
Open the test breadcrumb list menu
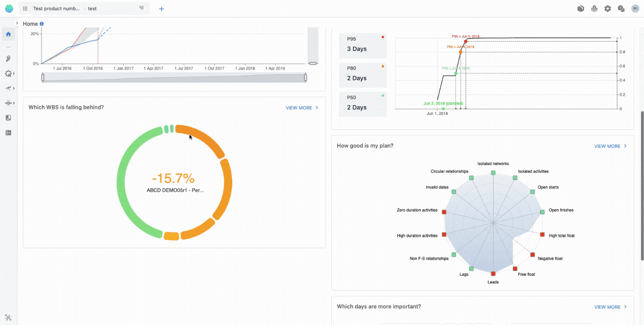click(x=142, y=8)
